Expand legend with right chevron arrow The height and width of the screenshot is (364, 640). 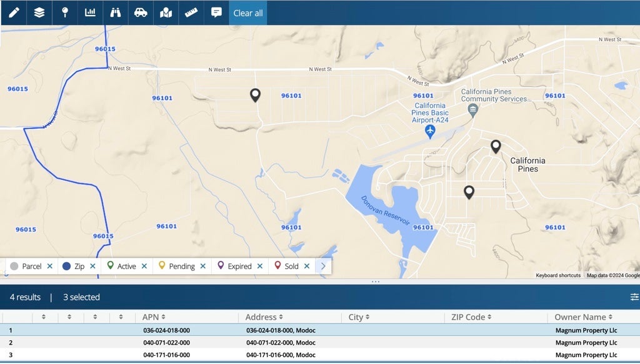[x=323, y=266]
